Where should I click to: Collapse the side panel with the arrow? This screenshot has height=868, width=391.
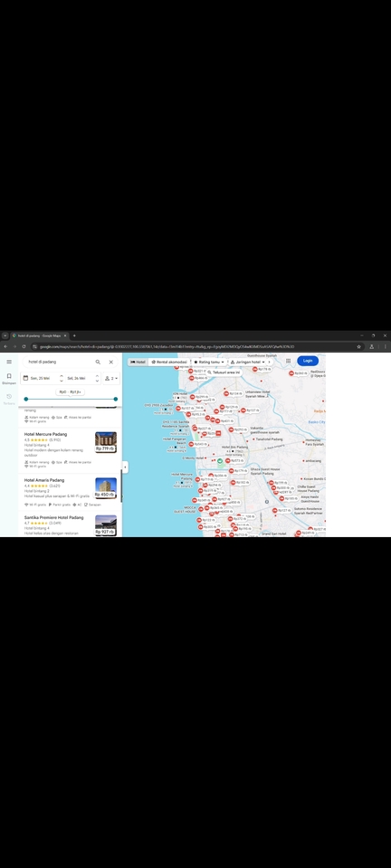[x=125, y=467]
